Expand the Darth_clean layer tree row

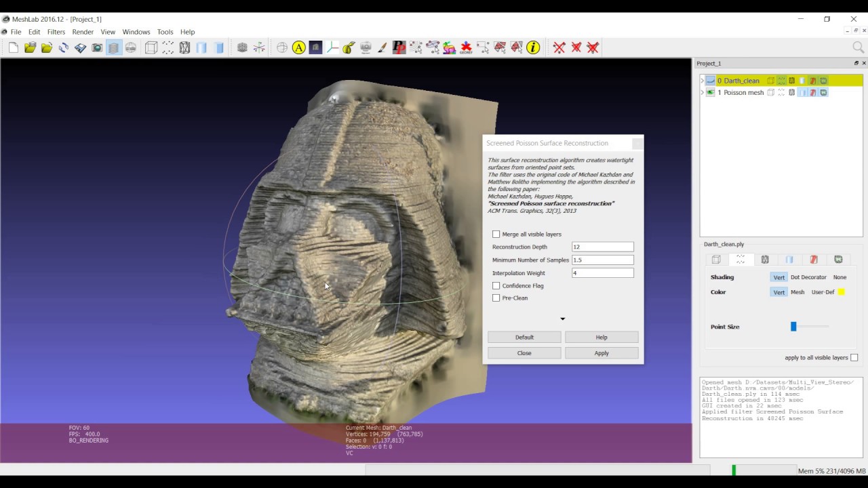pos(703,81)
